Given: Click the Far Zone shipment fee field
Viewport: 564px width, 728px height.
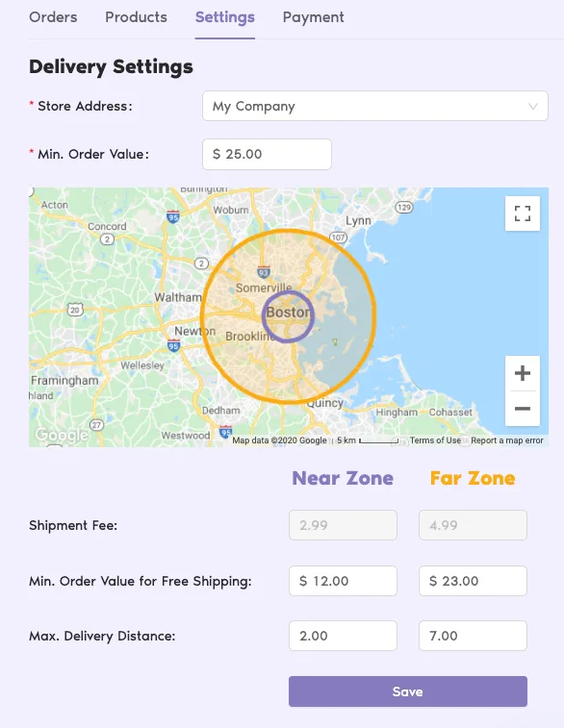Looking at the screenshot, I should (x=473, y=525).
